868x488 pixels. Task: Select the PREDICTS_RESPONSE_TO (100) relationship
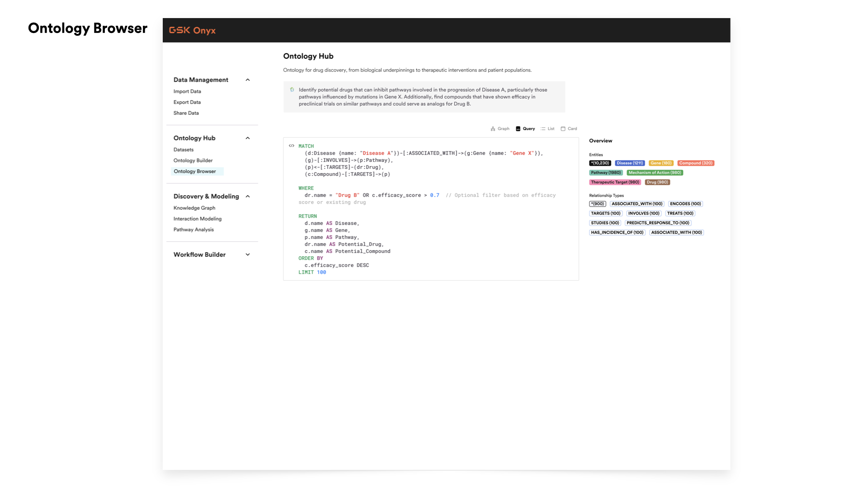[x=658, y=223]
